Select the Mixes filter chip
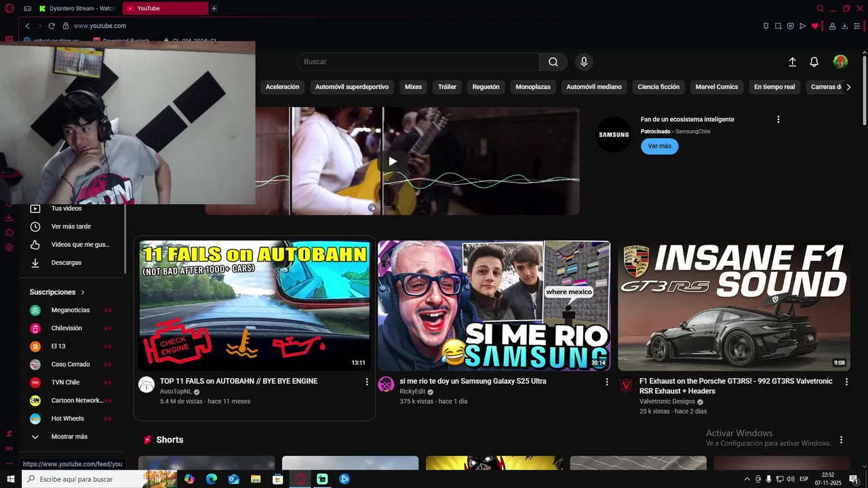Screen dimensions: 868x488 413,87
